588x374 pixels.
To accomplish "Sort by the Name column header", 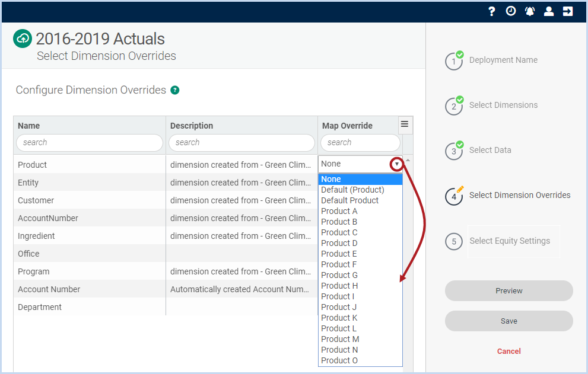I will pos(29,126).
